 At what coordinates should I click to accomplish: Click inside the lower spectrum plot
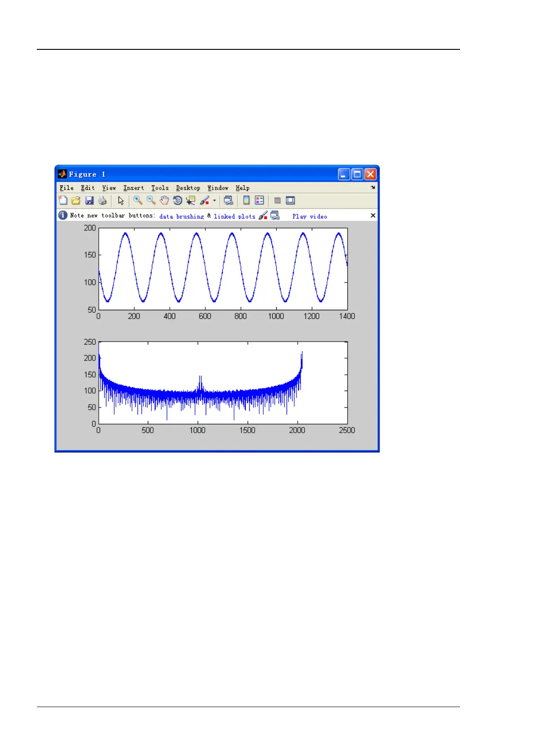(223, 382)
